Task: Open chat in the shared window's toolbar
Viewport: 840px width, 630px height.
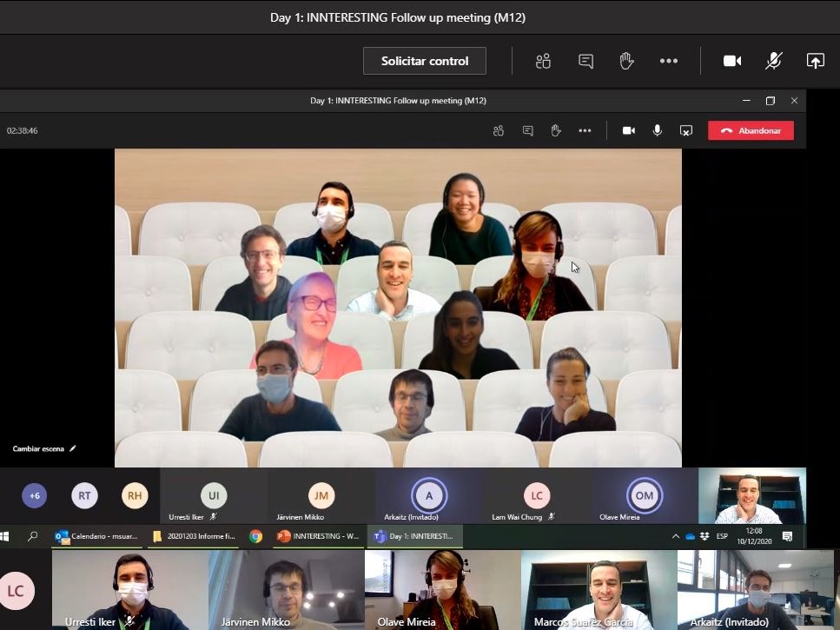Action: pyautogui.click(x=527, y=131)
